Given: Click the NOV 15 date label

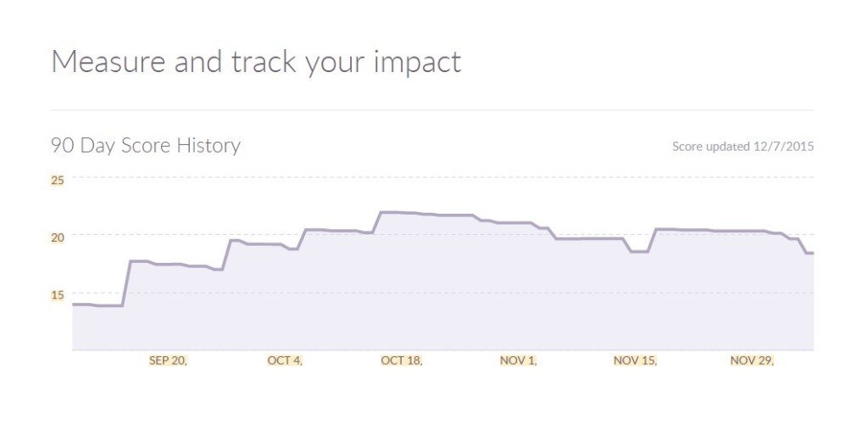Looking at the screenshot, I should point(635,361).
